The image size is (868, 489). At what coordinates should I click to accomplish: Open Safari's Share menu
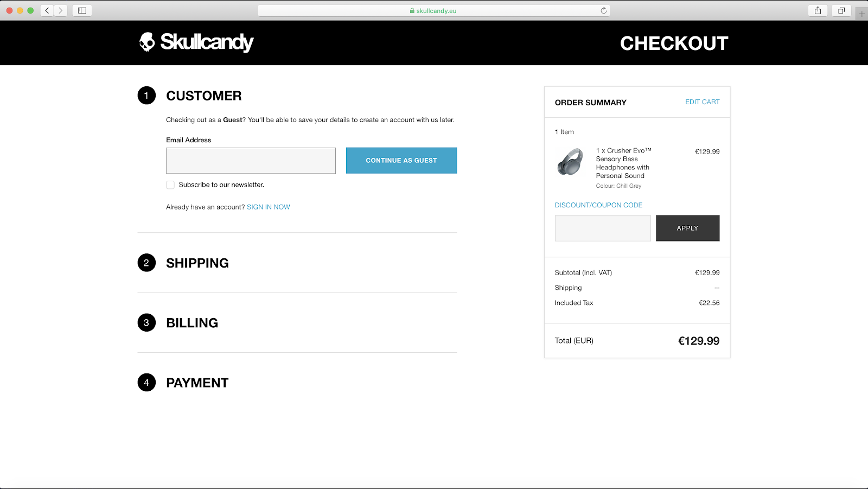[x=818, y=10]
